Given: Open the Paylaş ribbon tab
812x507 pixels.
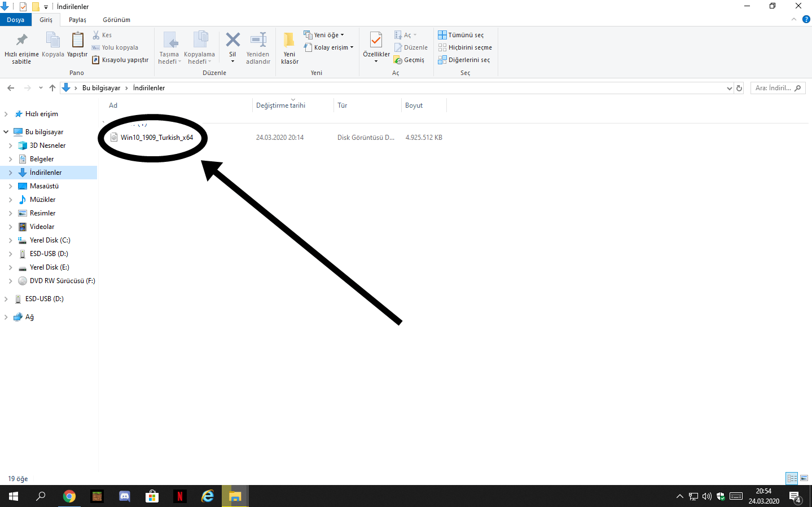Looking at the screenshot, I should (77, 19).
